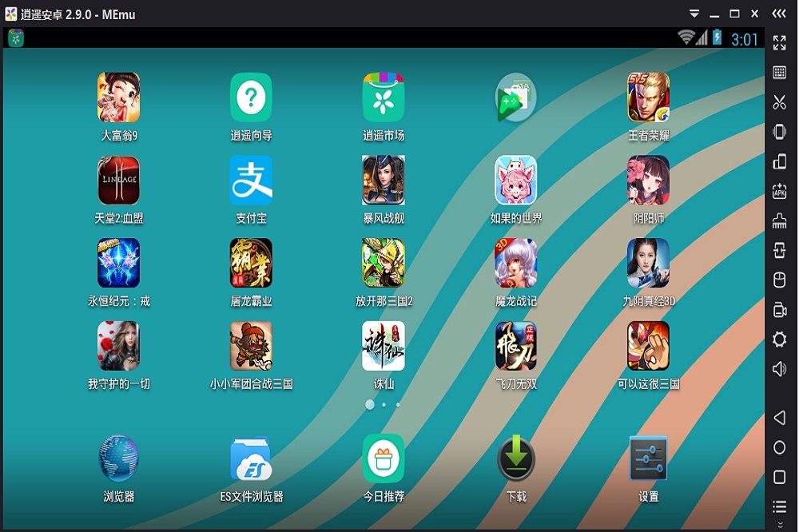The width and height of the screenshot is (799, 532).
Task: Toggle the shake device sidebar icon
Action: (x=779, y=132)
